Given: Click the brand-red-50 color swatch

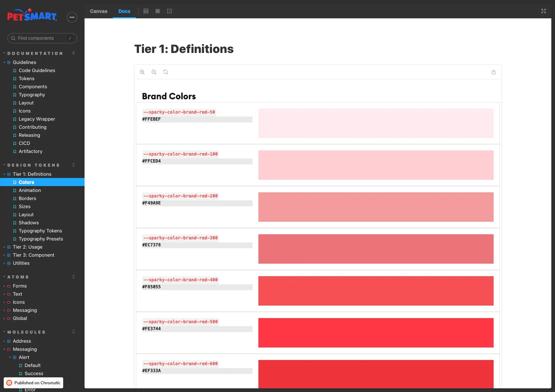Looking at the screenshot, I should (376, 123).
